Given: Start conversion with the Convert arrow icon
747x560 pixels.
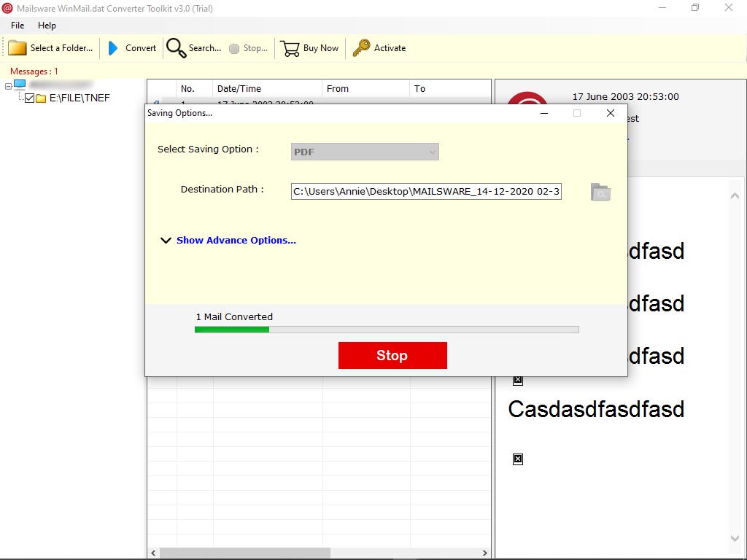Looking at the screenshot, I should tap(113, 48).
